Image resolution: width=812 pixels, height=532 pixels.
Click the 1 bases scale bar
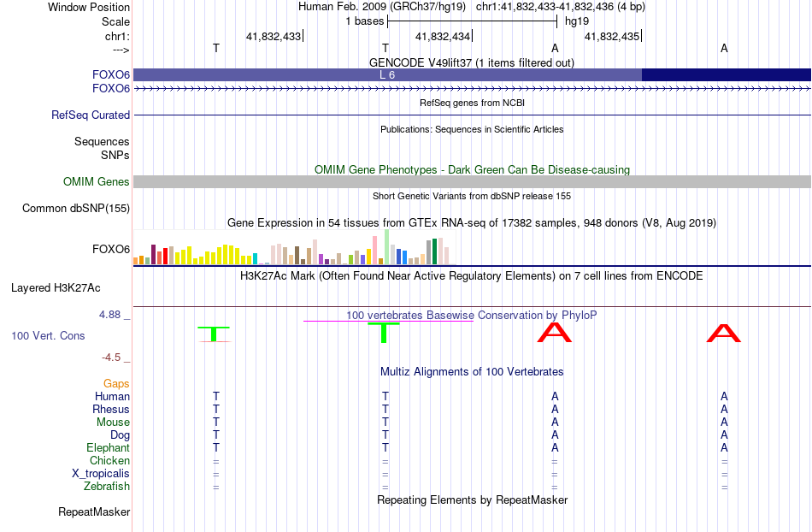click(x=472, y=21)
